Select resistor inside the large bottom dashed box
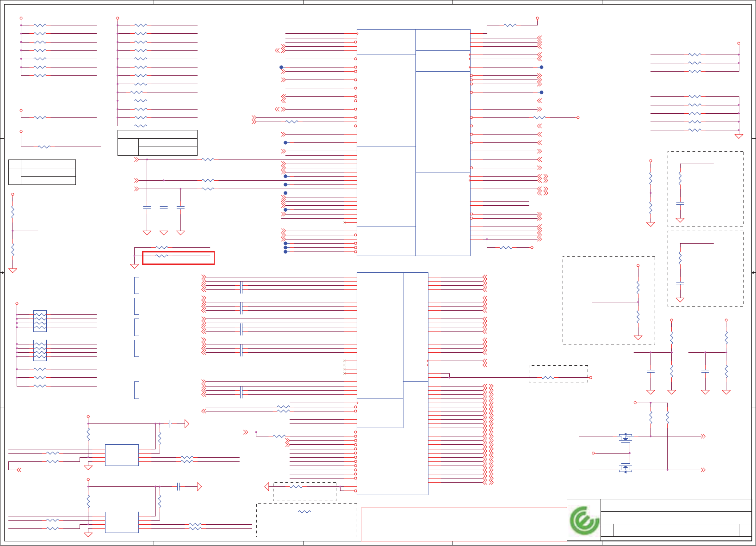756x546 pixels. (304, 512)
